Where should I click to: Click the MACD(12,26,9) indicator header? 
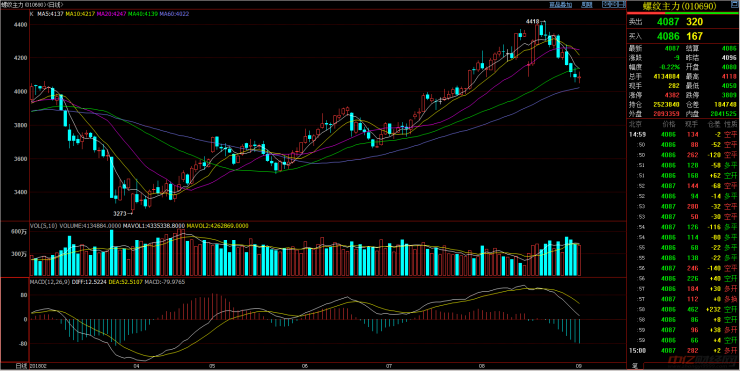click(45, 282)
